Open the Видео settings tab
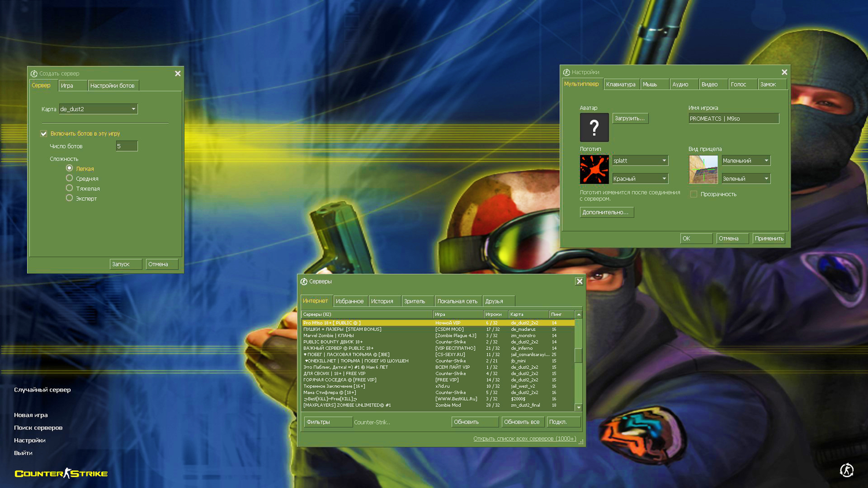The width and height of the screenshot is (868, 488). [713, 84]
